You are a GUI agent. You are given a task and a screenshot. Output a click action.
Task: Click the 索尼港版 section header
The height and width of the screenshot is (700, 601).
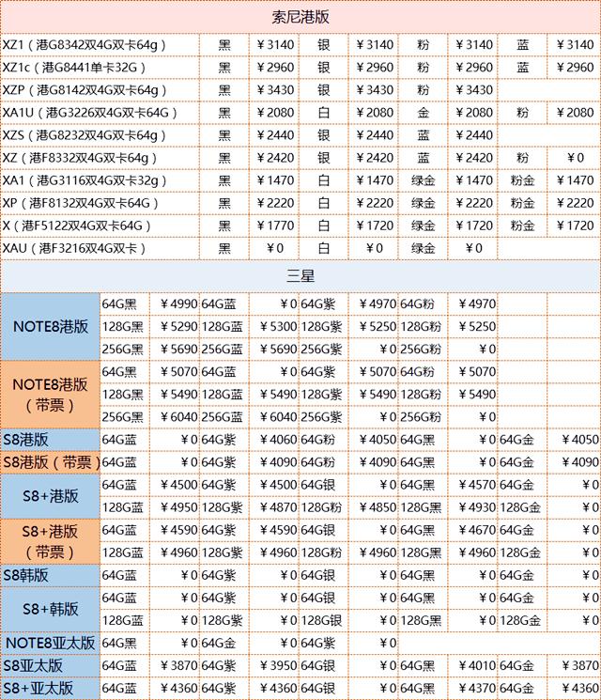(x=300, y=17)
